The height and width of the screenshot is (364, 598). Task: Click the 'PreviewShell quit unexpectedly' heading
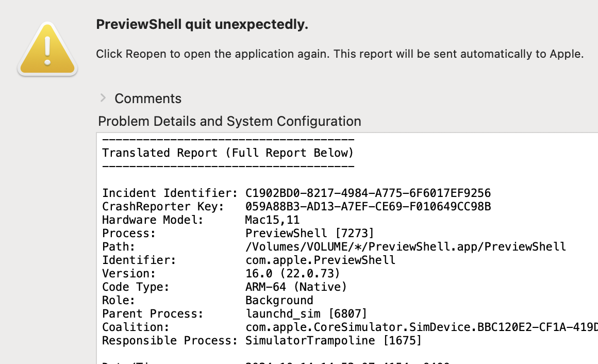(x=202, y=24)
